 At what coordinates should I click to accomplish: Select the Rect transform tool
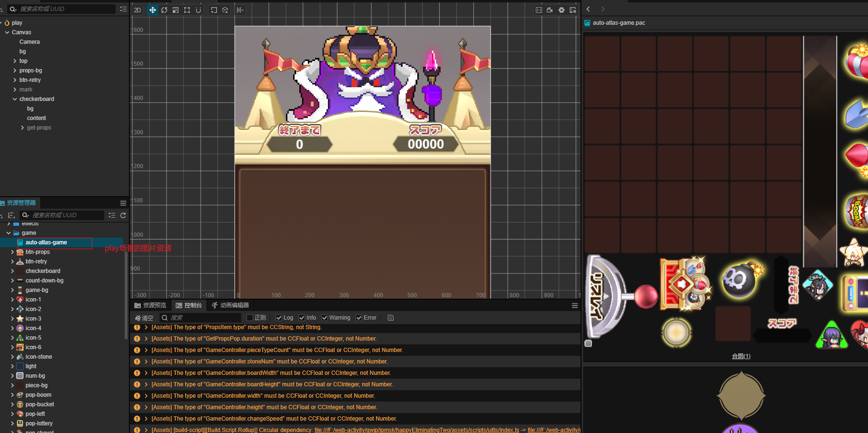[187, 10]
